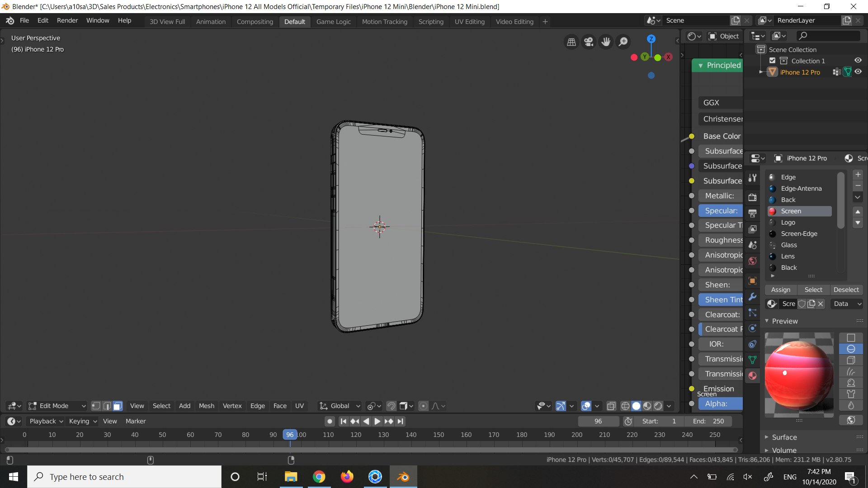Open the Particles properties tab
Image resolution: width=868 pixels, height=488 pixels.
coord(752,312)
